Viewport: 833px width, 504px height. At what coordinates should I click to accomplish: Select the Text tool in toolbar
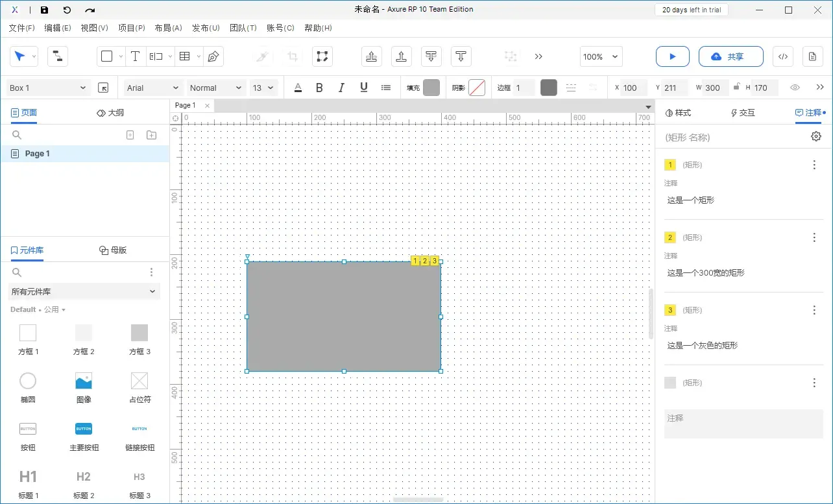[135, 56]
